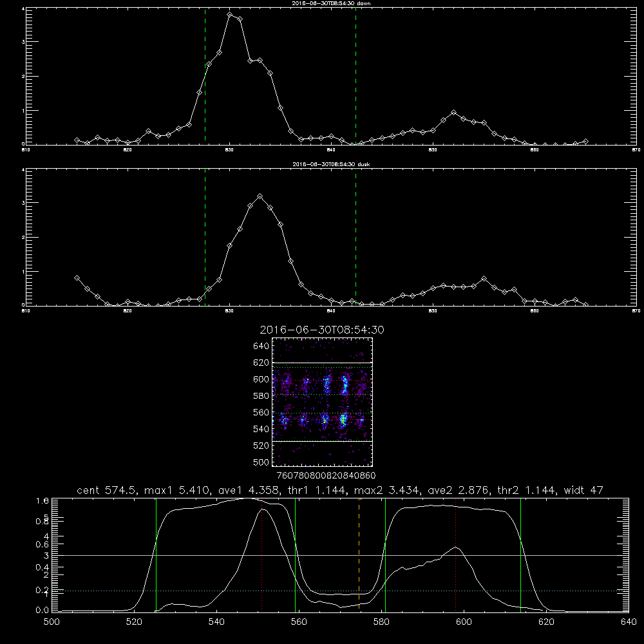Click the right green dashed line in dawn plot
This screenshot has width=644, height=644.
(x=355, y=76)
